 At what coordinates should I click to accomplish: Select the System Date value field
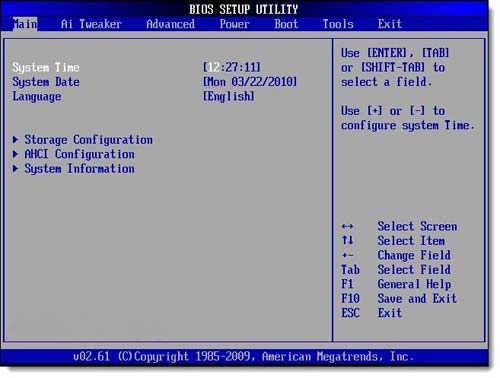pyautogui.click(x=250, y=82)
